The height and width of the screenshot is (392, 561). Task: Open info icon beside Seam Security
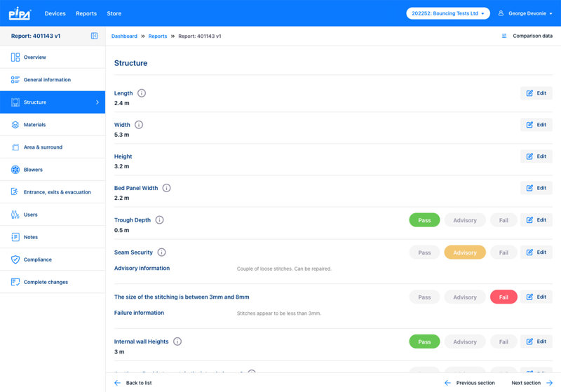pos(161,252)
